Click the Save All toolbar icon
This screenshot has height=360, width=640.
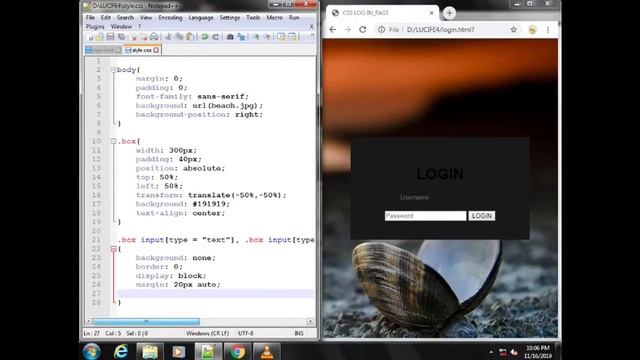pos(121,37)
